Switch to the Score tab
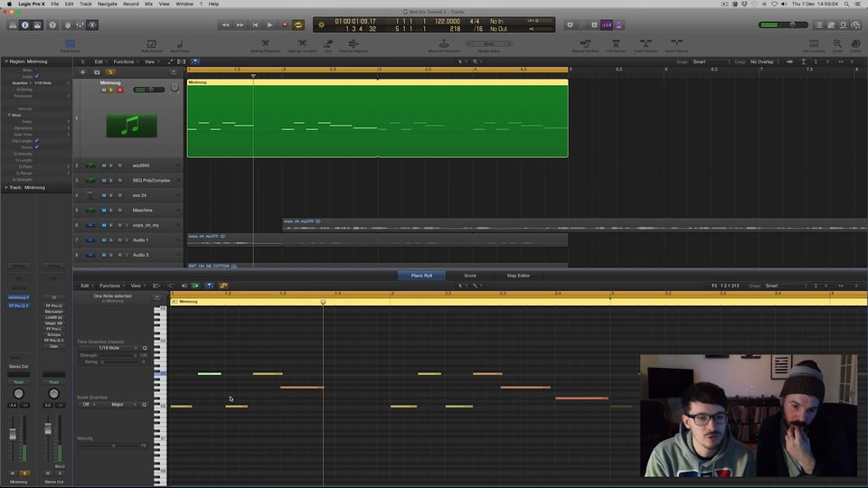The height and width of the screenshot is (488, 868). point(470,276)
